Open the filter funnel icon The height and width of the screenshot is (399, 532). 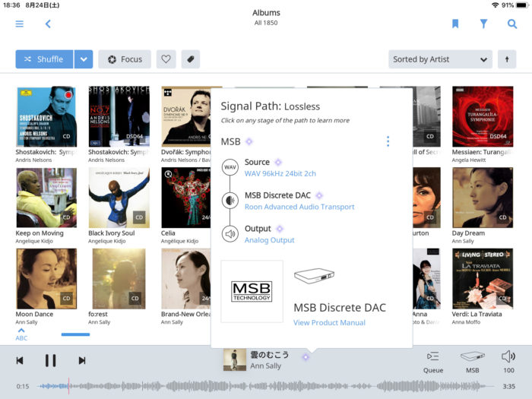(484, 24)
